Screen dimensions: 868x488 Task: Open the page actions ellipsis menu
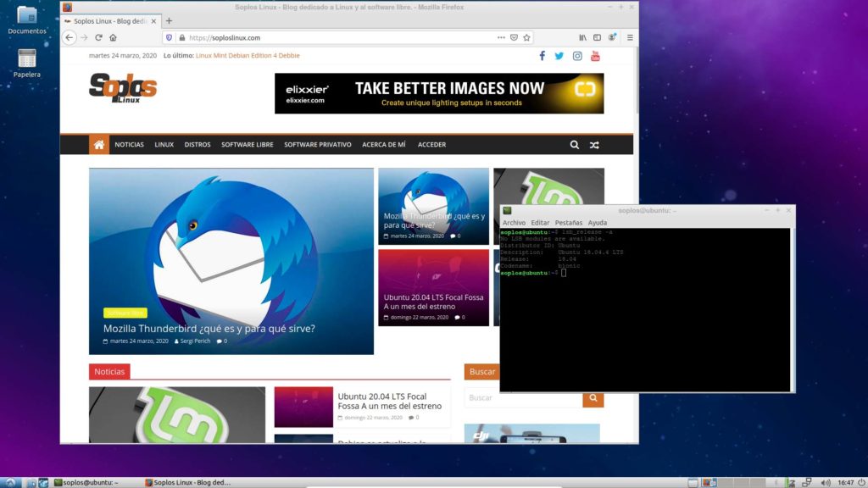pyautogui.click(x=499, y=37)
